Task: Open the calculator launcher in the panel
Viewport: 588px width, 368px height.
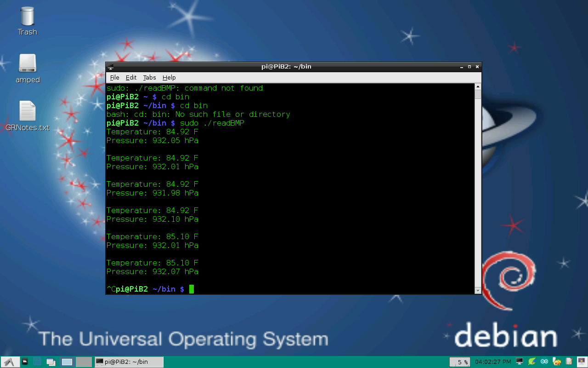Action: coord(37,362)
